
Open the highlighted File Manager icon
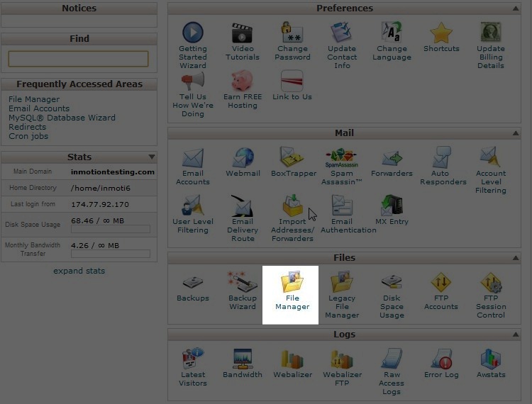(x=292, y=281)
